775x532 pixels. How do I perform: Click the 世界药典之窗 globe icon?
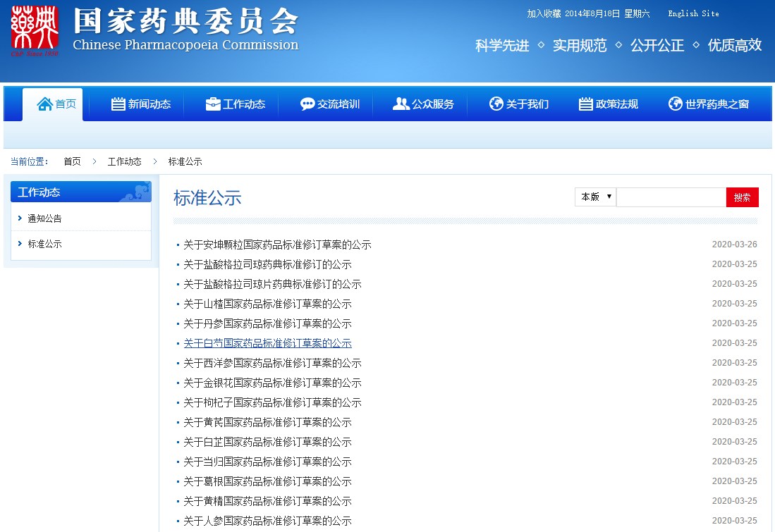[675, 104]
